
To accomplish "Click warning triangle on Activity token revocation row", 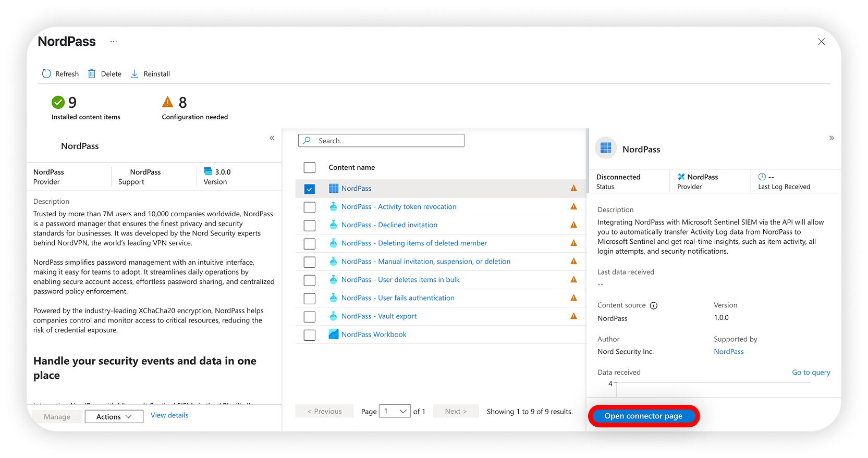I will (x=573, y=206).
